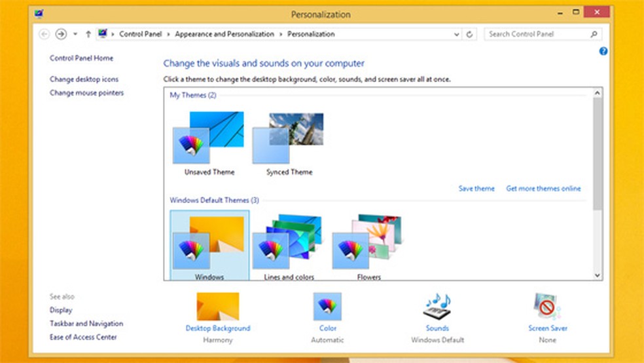Click the 'Harmony' background name text
This screenshot has width=644, height=363.
point(218,340)
